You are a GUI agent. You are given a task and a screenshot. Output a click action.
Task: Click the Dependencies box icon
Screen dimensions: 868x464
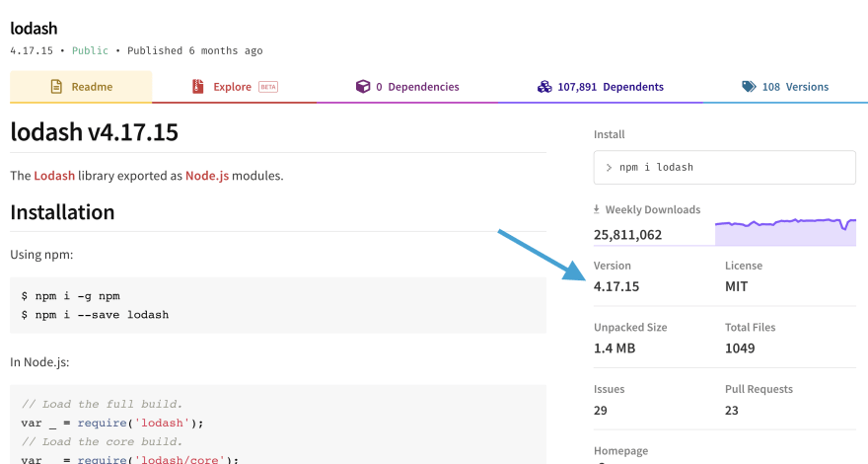pos(363,87)
